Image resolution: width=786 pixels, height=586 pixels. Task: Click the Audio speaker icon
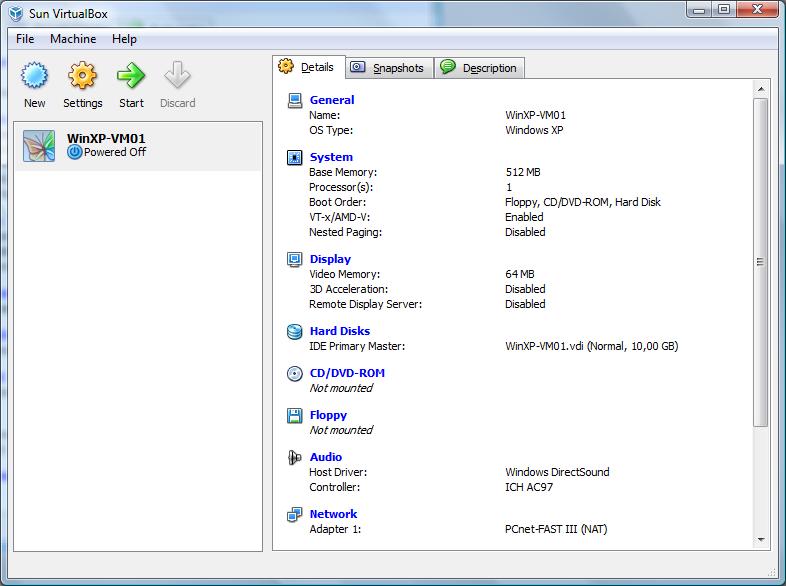click(295, 457)
